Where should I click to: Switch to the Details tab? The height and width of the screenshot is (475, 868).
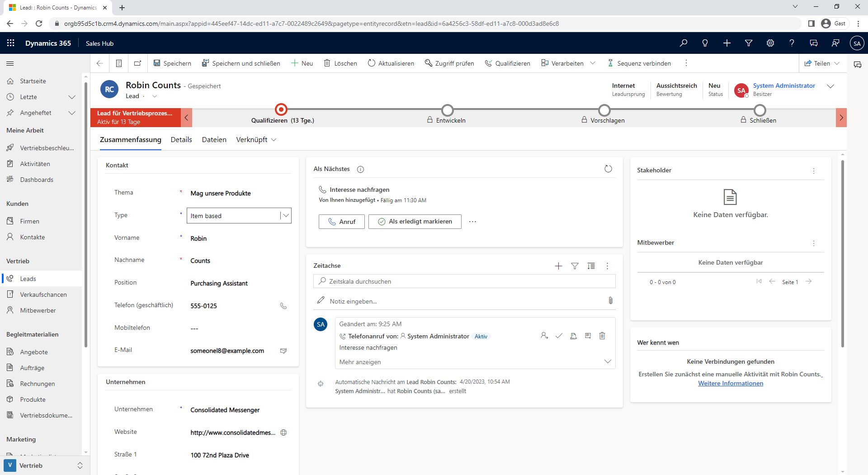[181, 140]
